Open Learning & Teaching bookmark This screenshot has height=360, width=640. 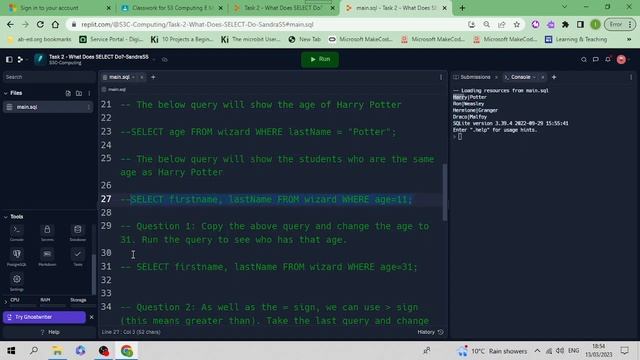pyautogui.click(x=576, y=39)
